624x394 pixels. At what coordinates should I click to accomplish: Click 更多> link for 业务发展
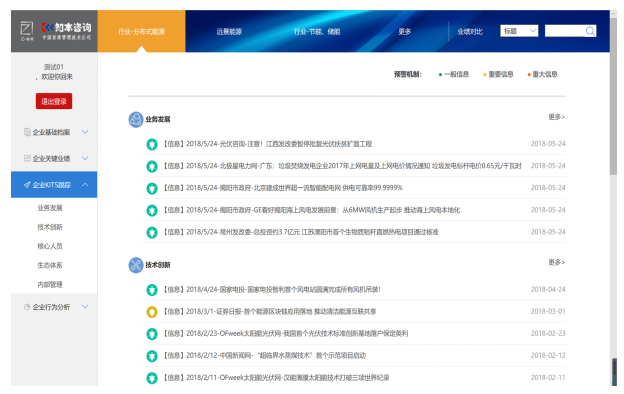click(556, 117)
